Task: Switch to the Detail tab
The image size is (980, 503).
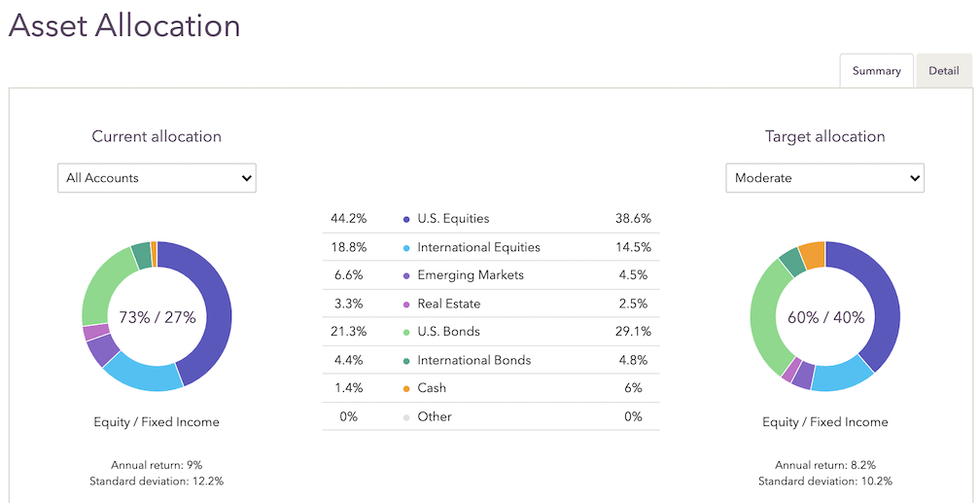Action: tap(943, 71)
